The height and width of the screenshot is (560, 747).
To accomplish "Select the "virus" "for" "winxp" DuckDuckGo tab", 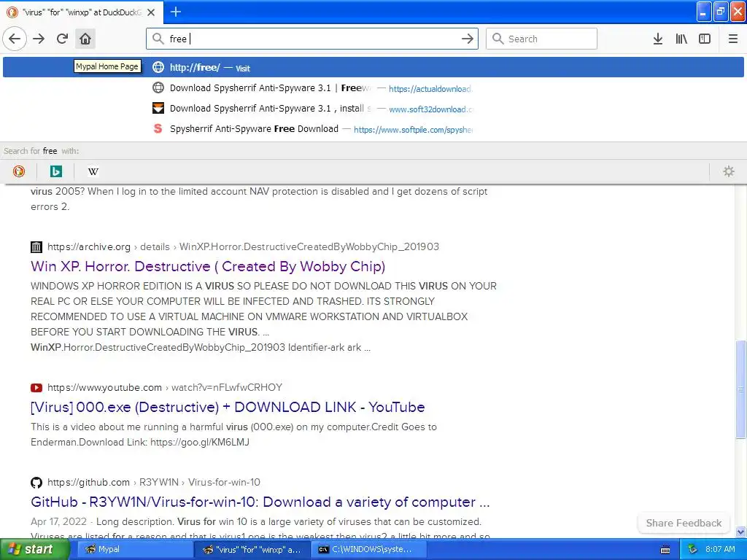I will click(x=82, y=12).
